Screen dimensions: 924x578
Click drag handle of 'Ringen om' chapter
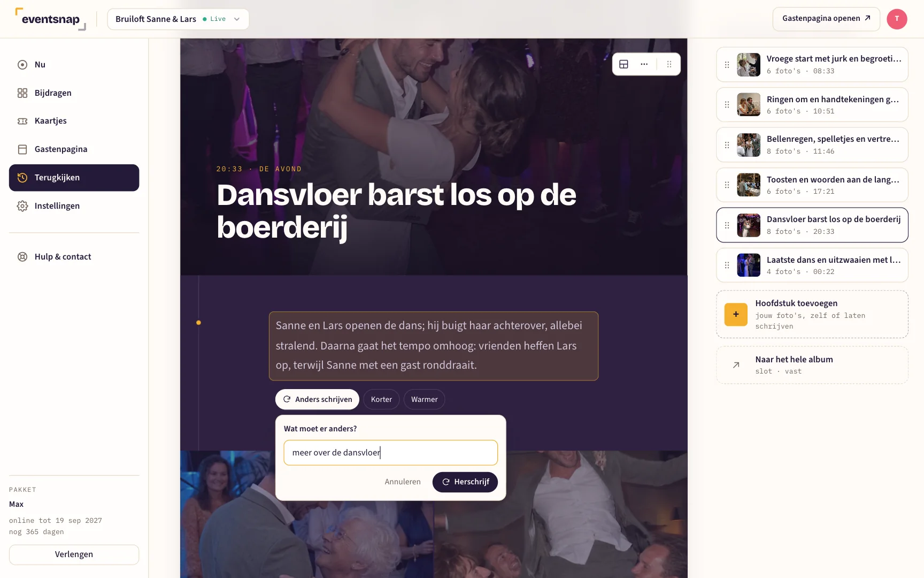click(x=727, y=105)
